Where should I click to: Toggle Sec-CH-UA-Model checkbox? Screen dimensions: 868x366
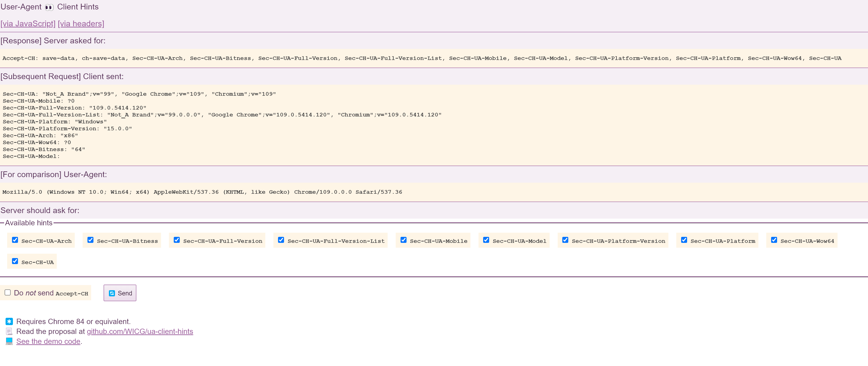click(x=486, y=240)
